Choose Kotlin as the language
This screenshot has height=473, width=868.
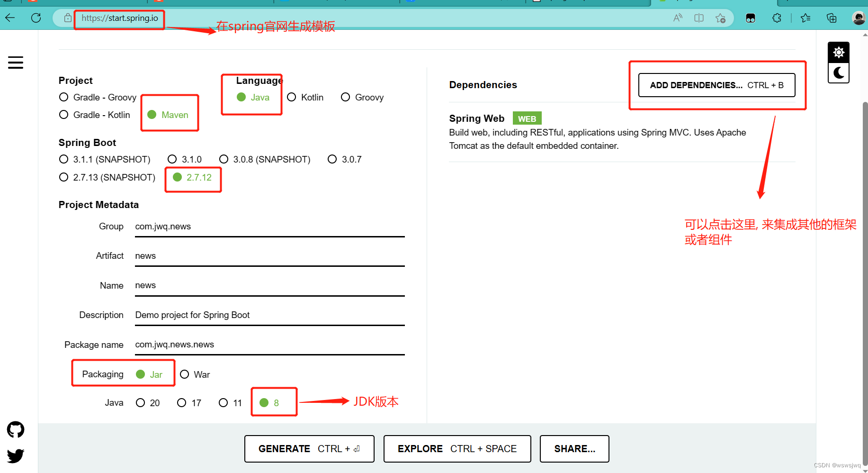coord(305,97)
